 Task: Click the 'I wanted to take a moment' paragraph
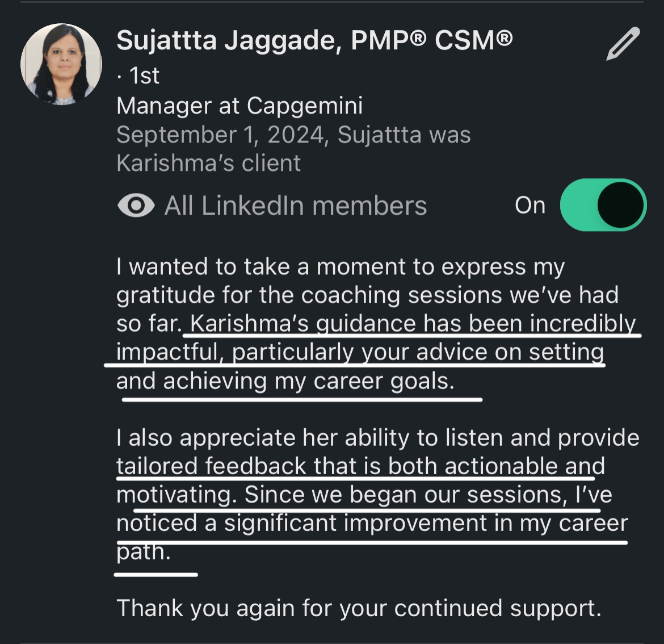pyautogui.click(x=340, y=267)
